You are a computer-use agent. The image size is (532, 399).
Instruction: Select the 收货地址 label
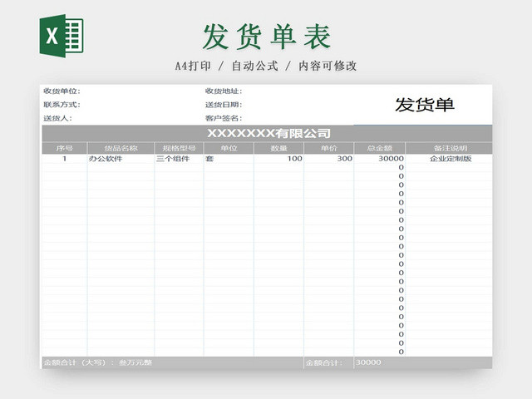(224, 91)
